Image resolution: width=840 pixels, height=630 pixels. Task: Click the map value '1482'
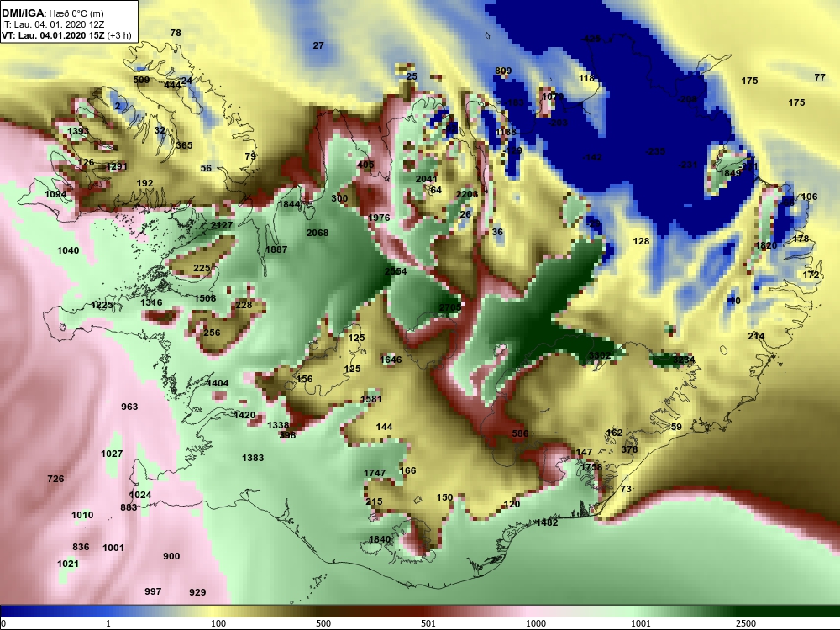point(547,522)
